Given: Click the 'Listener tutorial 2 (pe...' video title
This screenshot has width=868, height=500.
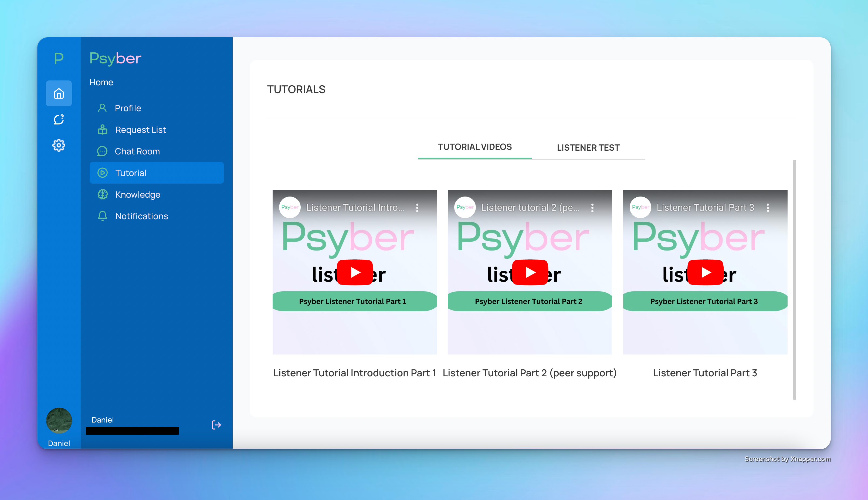Looking at the screenshot, I should [x=530, y=208].
